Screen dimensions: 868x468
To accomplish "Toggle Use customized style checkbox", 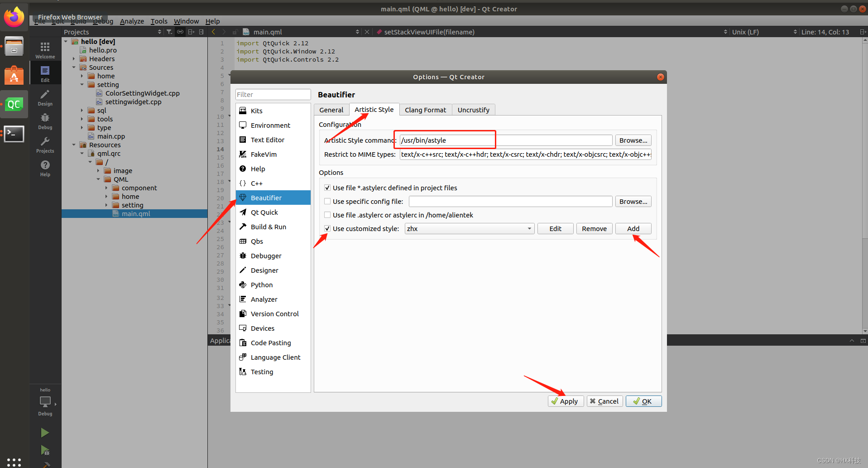I will pyautogui.click(x=327, y=228).
